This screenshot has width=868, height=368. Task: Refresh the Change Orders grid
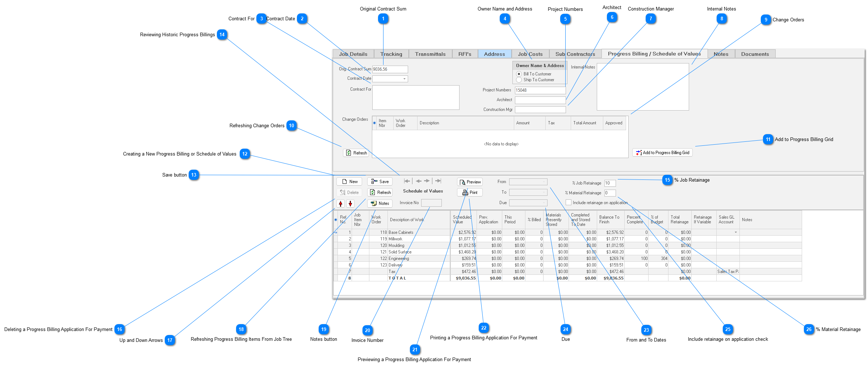point(356,153)
